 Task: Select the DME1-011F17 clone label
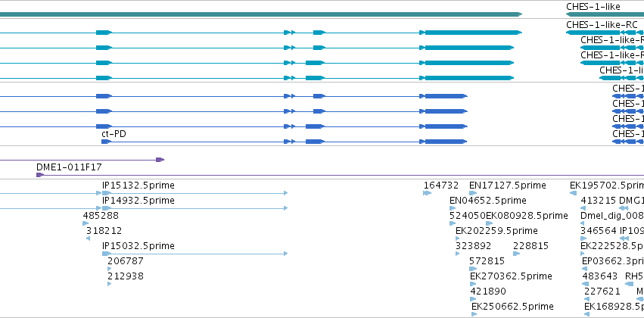(69, 167)
